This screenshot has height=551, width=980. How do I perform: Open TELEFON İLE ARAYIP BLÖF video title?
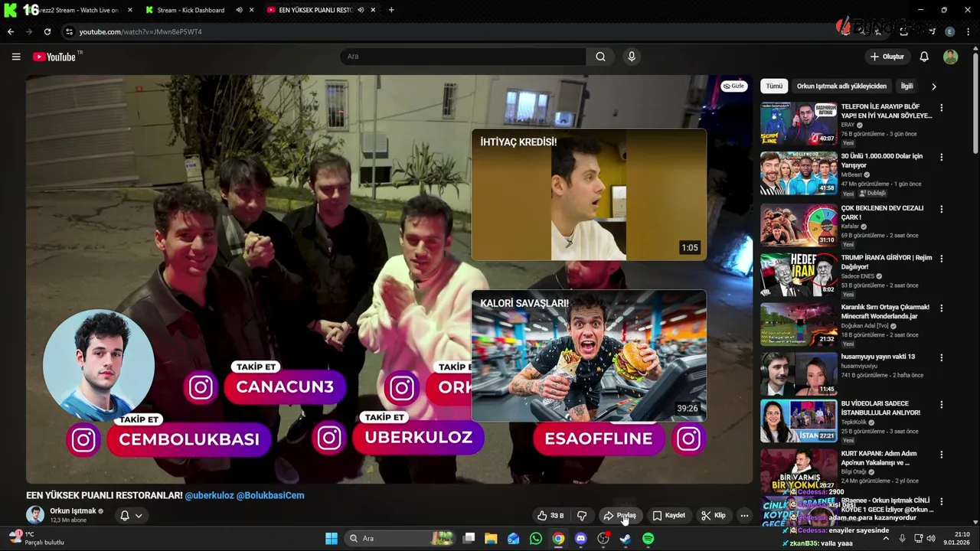click(x=887, y=111)
